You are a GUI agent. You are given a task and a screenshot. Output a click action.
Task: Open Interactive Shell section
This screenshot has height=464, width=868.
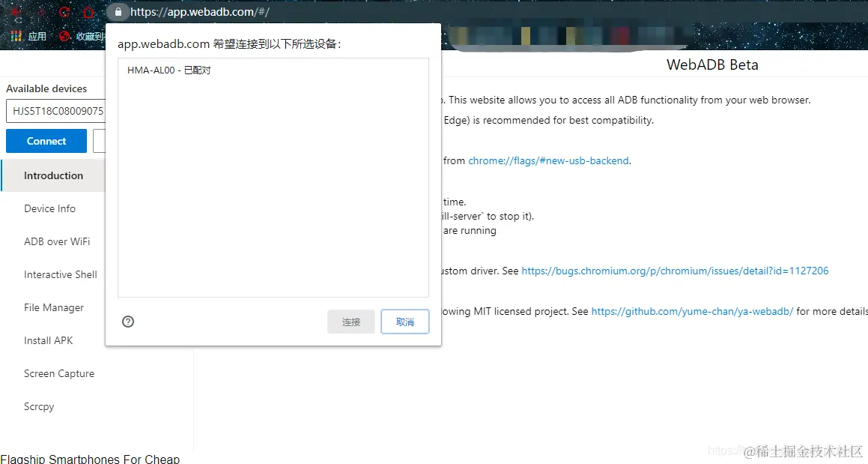pyautogui.click(x=61, y=274)
